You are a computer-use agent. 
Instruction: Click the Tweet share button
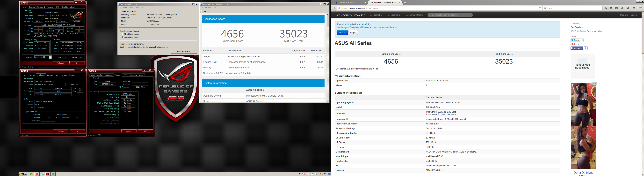click(575, 40)
